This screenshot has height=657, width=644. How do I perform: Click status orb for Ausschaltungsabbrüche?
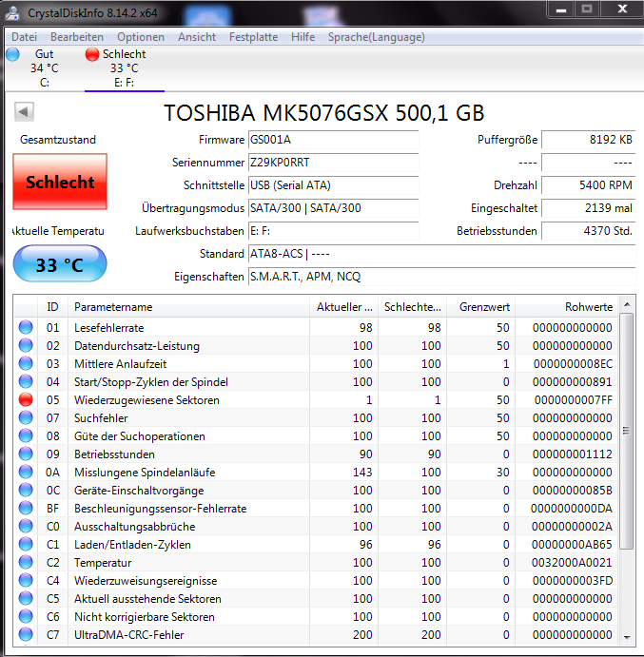(x=26, y=526)
